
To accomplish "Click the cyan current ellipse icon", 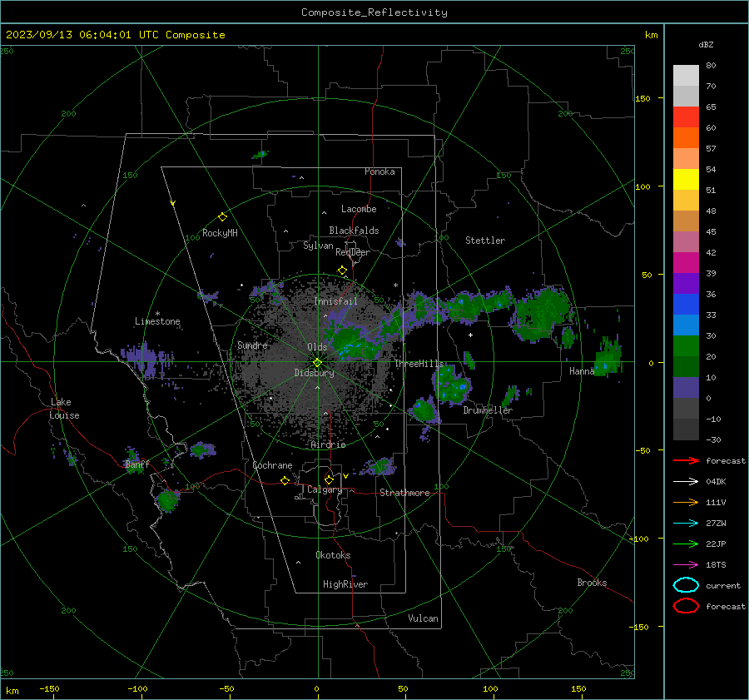I will [686, 585].
